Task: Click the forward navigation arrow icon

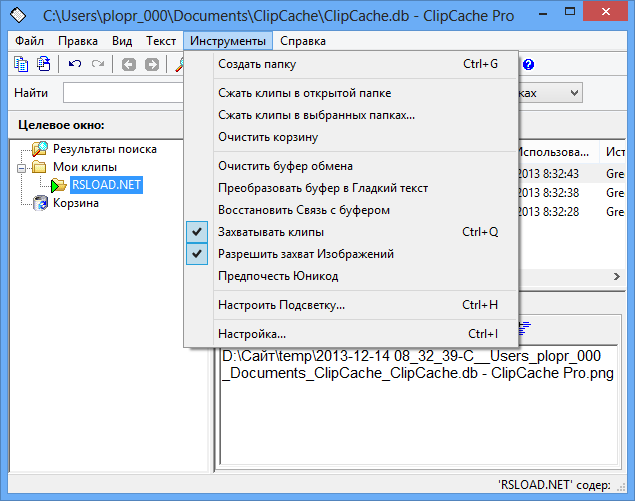Action: click(x=152, y=64)
